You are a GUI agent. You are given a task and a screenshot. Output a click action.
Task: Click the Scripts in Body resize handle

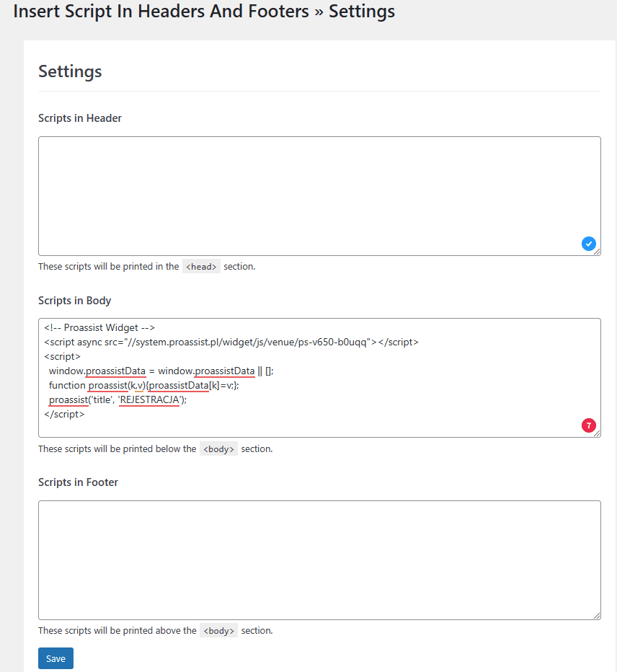(x=597, y=433)
